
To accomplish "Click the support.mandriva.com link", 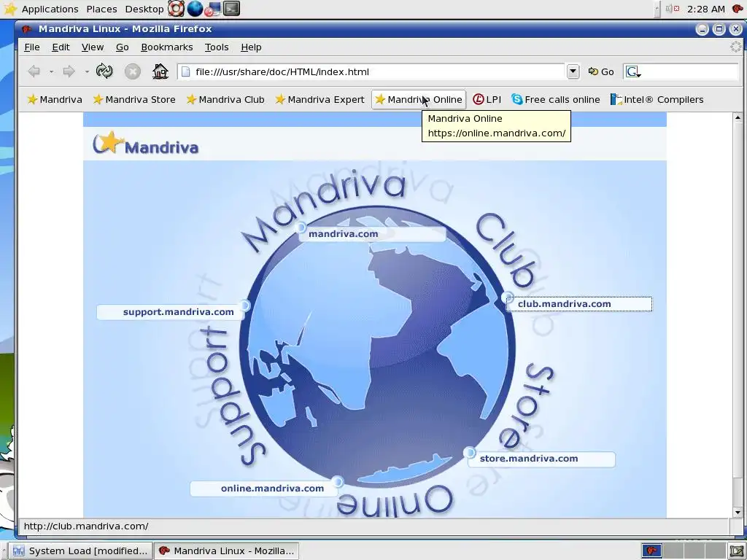I will [x=178, y=312].
